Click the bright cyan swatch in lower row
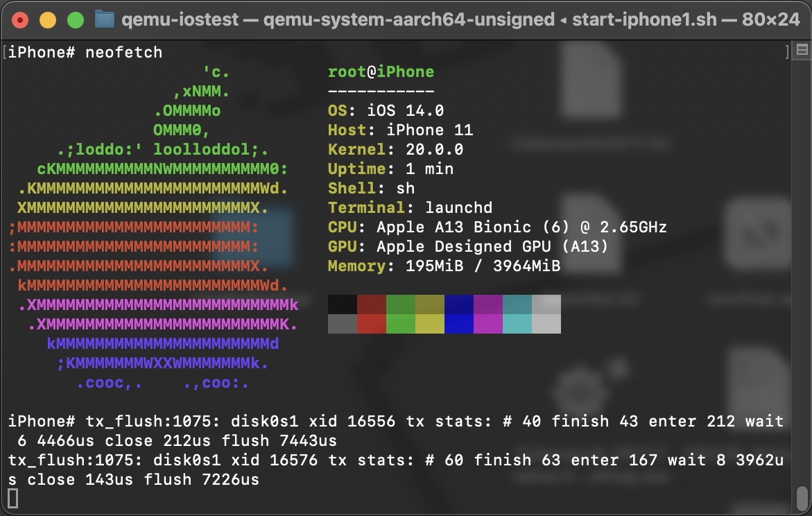Viewport: 812px width, 516px height. [x=517, y=324]
